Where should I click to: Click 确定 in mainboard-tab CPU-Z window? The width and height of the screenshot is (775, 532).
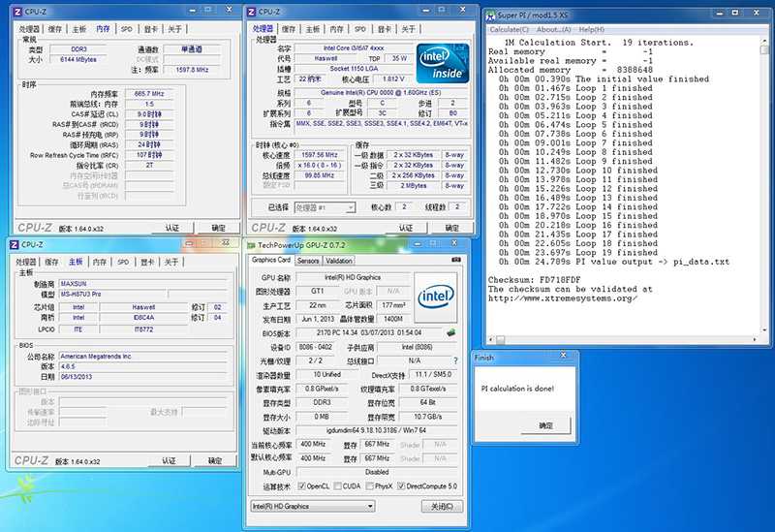(215, 461)
